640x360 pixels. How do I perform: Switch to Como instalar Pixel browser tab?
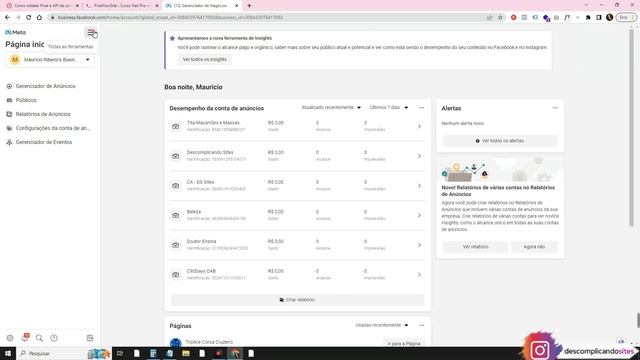coord(42,6)
